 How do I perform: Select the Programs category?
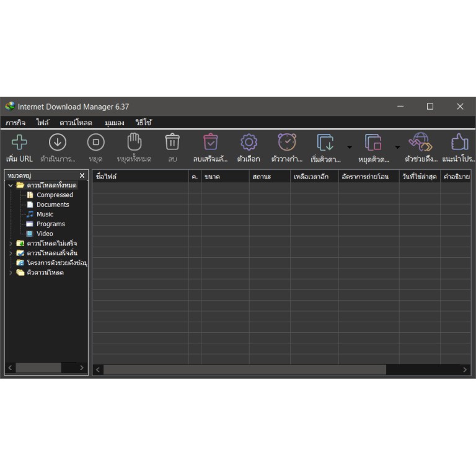(51, 224)
